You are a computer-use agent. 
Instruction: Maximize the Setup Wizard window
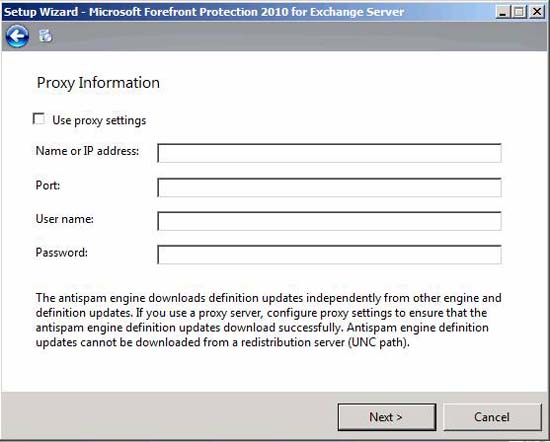point(519,12)
